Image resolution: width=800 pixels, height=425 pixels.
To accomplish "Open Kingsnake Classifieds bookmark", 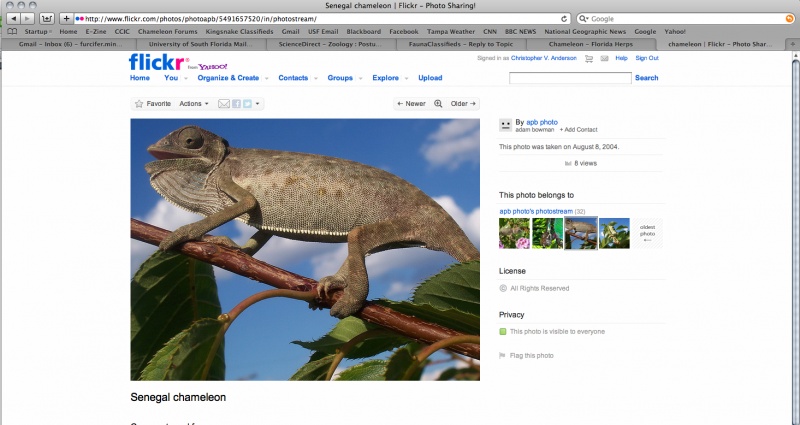I will [x=239, y=32].
